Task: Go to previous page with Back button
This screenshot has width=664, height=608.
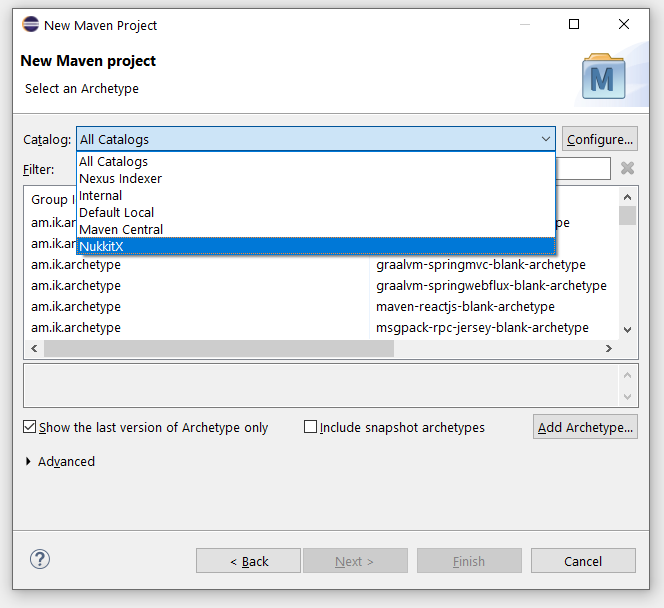Action: (248, 561)
